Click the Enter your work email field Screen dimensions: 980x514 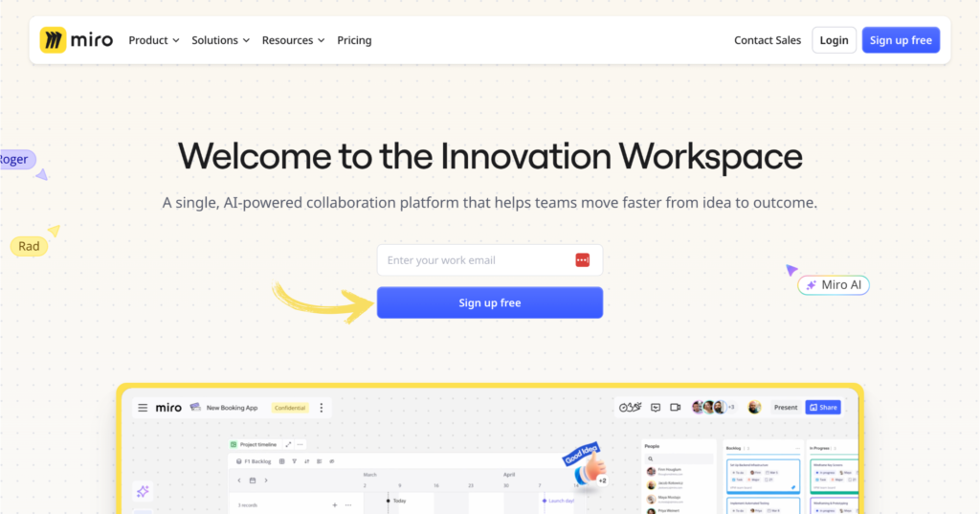pos(489,260)
